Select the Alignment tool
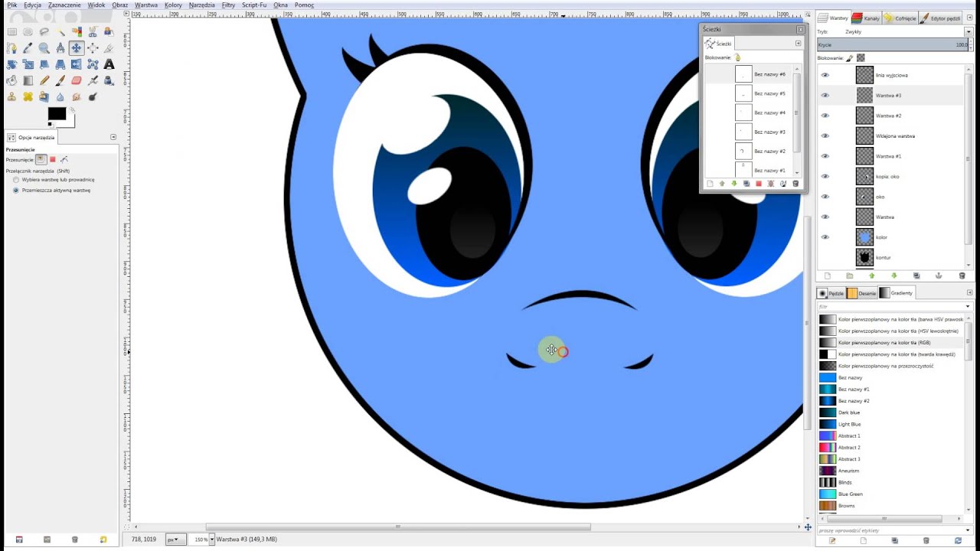 pos(93,48)
